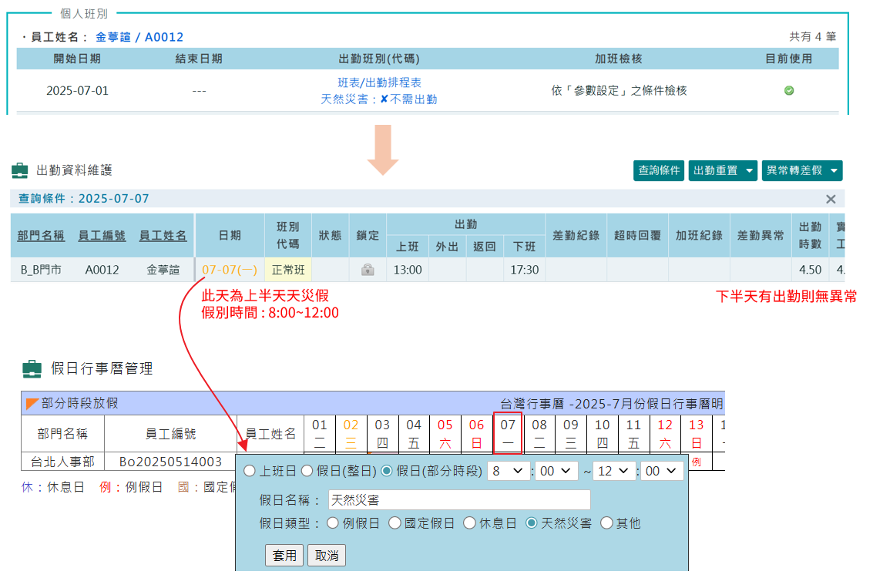Click the green checkmark under 目前使用
Screen dimensions: 873x588
[x=789, y=90]
